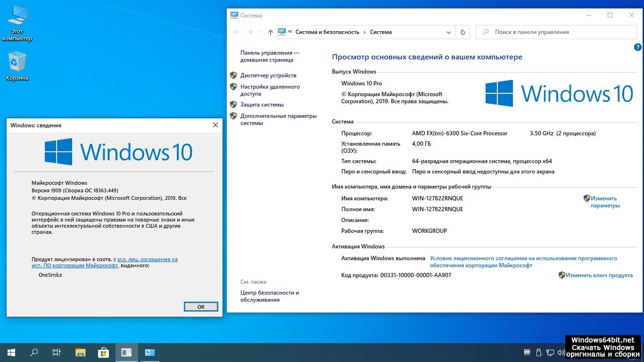This screenshot has width=644, height=362.
Task: Click Изменить ключ продукта link
Action: [x=599, y=275]
